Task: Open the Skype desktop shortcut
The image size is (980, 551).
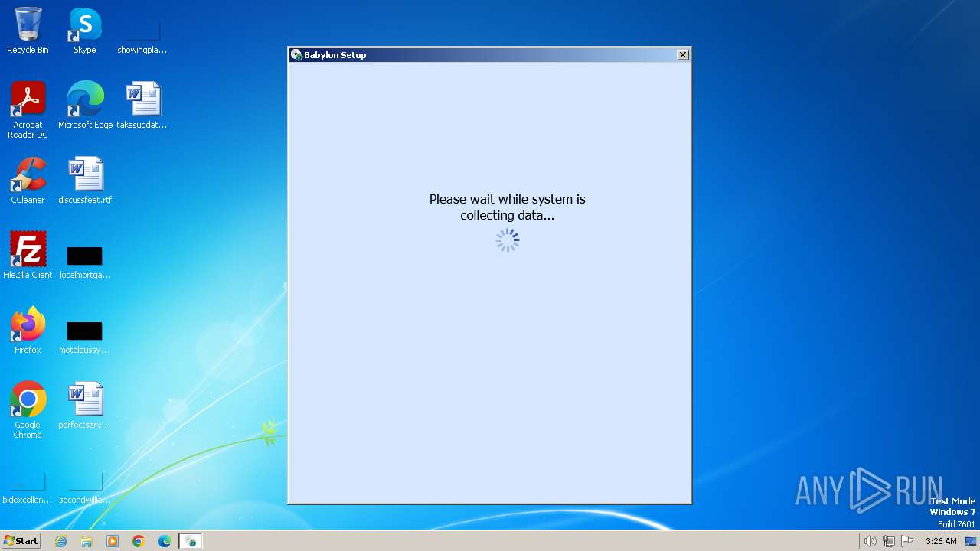Action: pos(85,31)
